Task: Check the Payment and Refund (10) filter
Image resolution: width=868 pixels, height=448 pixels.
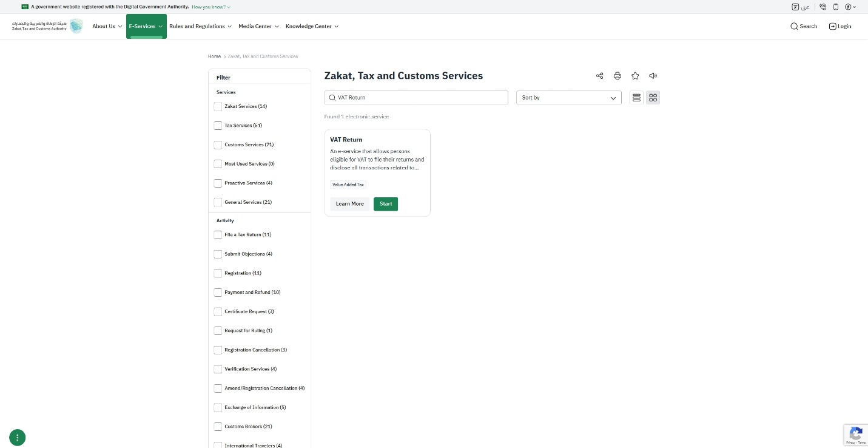Action: (218, 292)
